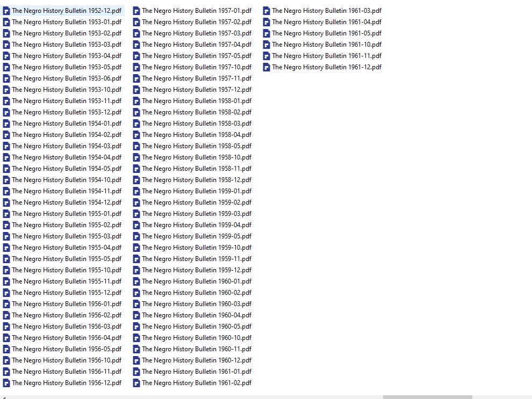Screen dimensions: 532x399
Task: Click the PDF icon for Bulletin 1953-06
Action: [6, 78]
